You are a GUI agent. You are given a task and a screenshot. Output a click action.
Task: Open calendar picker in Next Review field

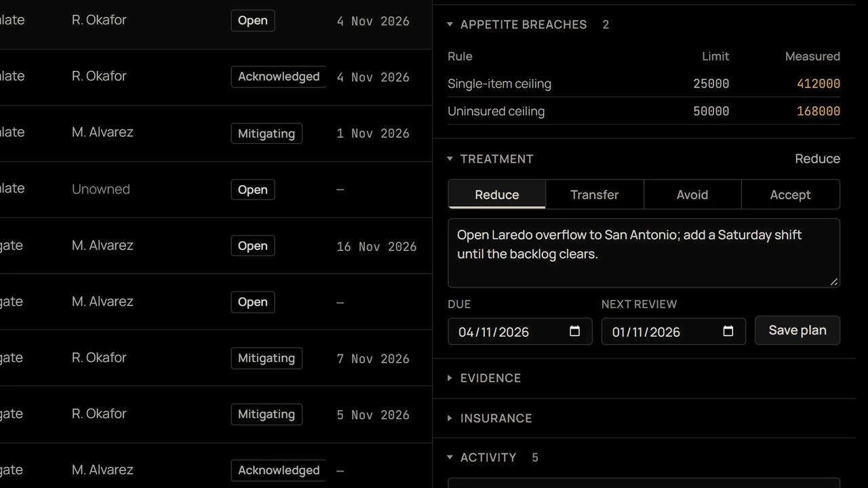point(728,331)
